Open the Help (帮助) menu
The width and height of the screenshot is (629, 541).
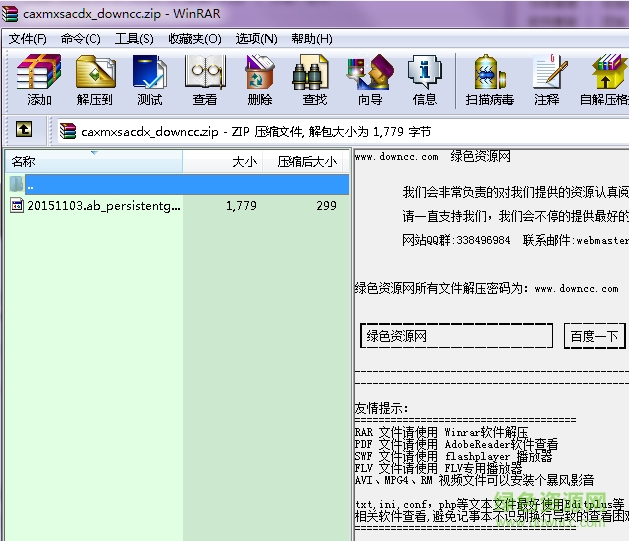312,39
